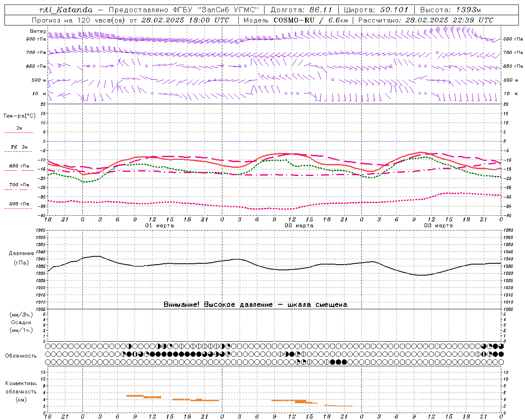Select the Осадки precipitation label
Viewport: 525px width, 420px height.
21,322
